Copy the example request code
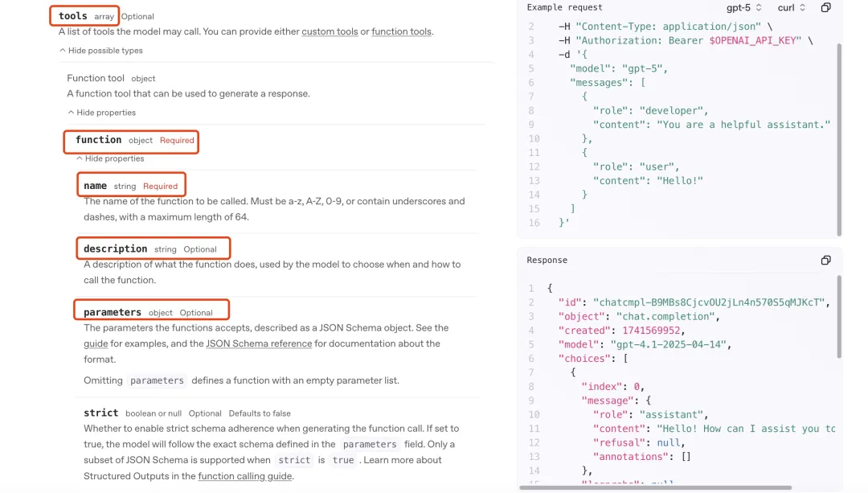 pyautogui.click(x=825, y=8)
